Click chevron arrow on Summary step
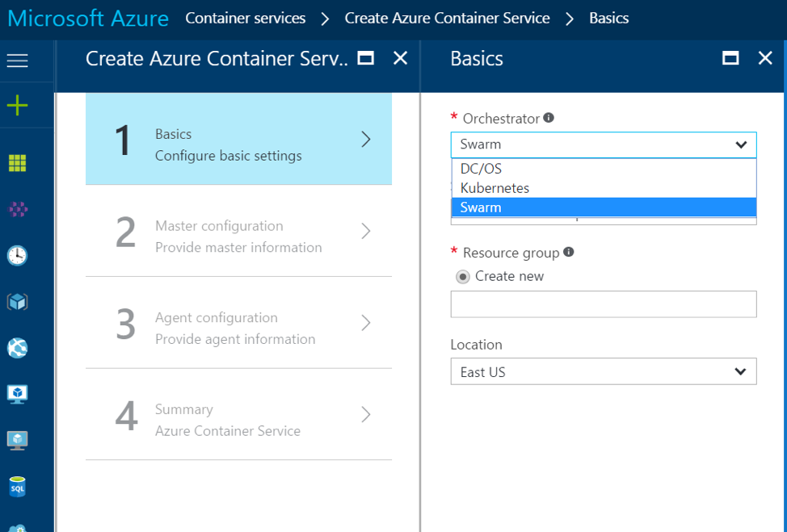787x532 pixels. pyautogui.click(x=366, y=414)
